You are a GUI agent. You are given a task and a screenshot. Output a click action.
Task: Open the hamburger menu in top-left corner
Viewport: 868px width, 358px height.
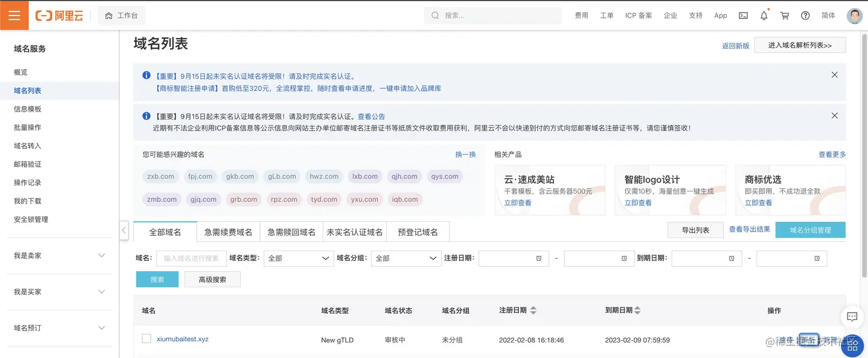(x=14, y=16)
